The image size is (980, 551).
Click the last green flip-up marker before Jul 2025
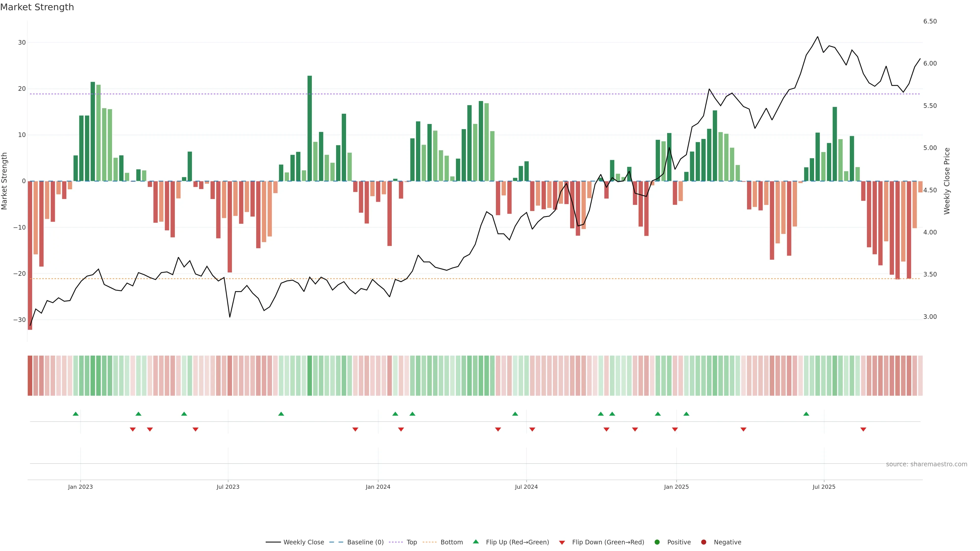(x=806, y=414)
